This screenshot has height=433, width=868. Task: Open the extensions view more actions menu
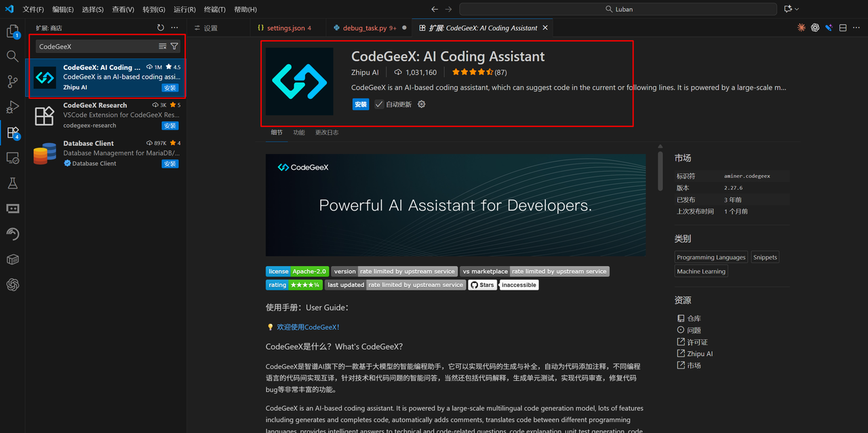pyautogui.click(x=174, y=27)
